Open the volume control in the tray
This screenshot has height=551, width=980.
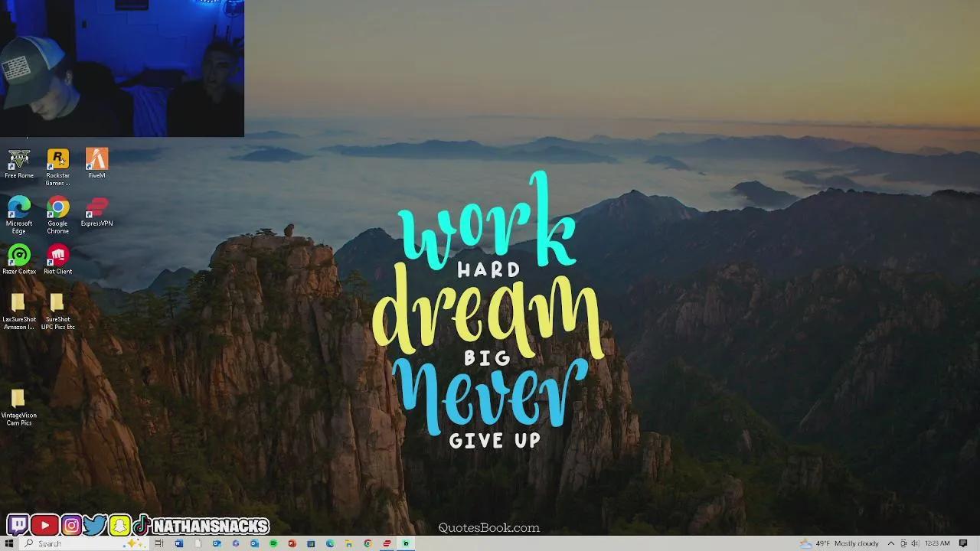pyautogui.click(x=914, y=543)
